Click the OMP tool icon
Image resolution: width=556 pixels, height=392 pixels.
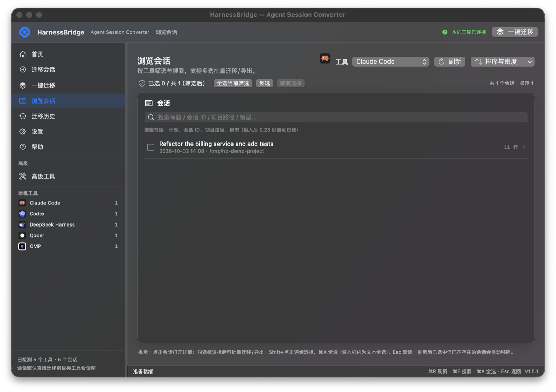point(22,246)
